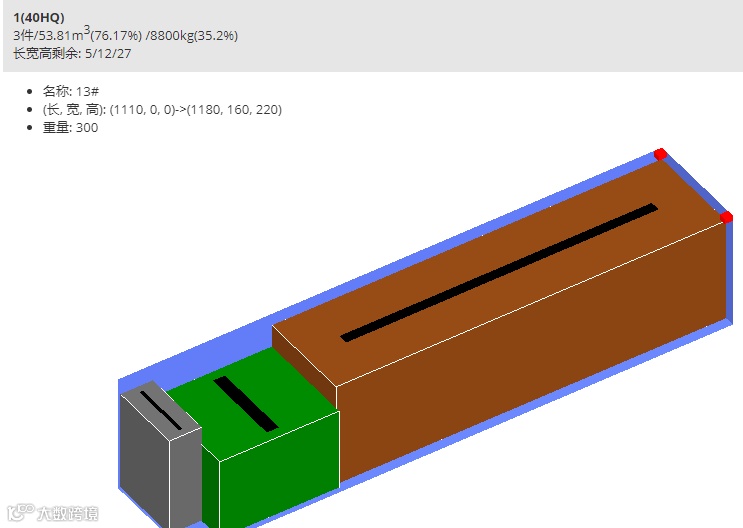743x528 pixels.
Task: Click the volume summary 53.81m³(76.17%)
Action: (90, 35)
